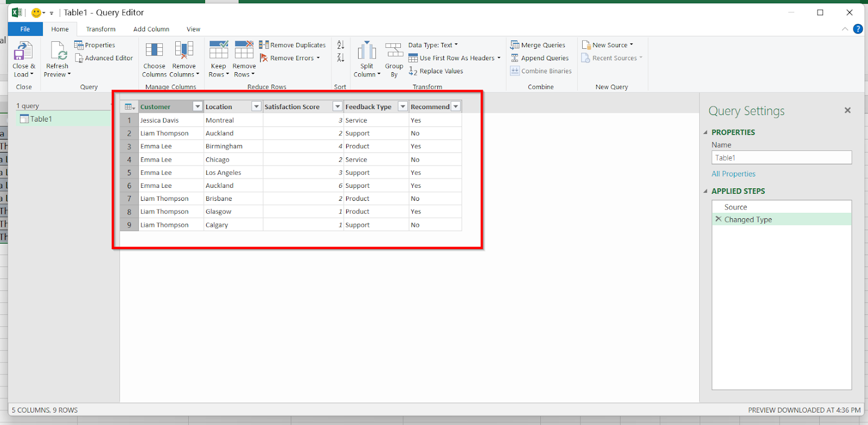The height and width of the screenshot is (425, 868).
Task: Click the Los Angeles cell
Action: click(x=233, y=173)
